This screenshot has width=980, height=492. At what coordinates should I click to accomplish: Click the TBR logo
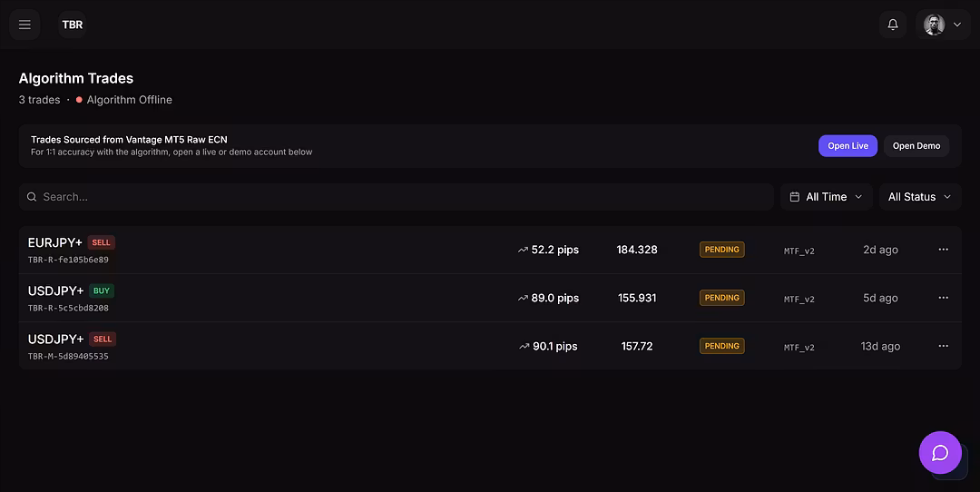[73, 25]
